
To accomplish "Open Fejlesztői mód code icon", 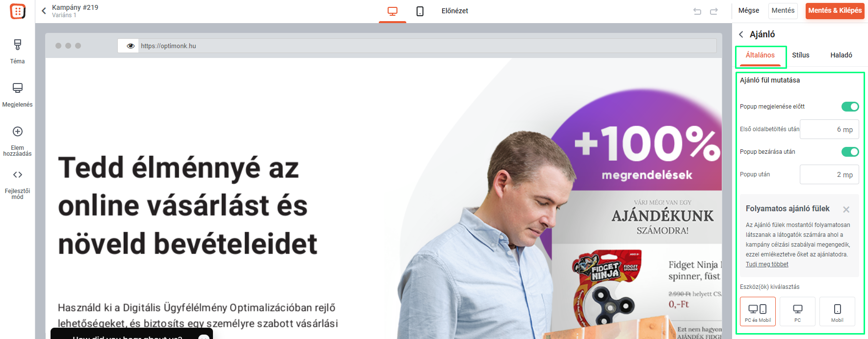I will (x=18, y=175).
